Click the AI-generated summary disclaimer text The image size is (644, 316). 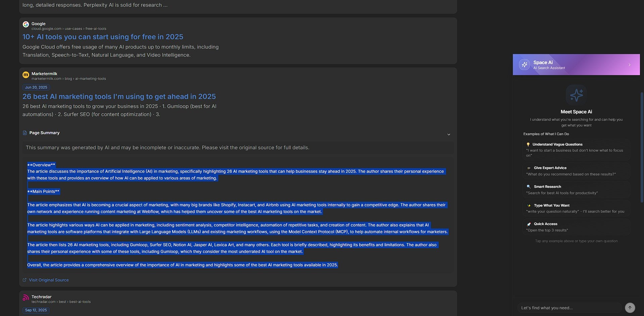167,148
